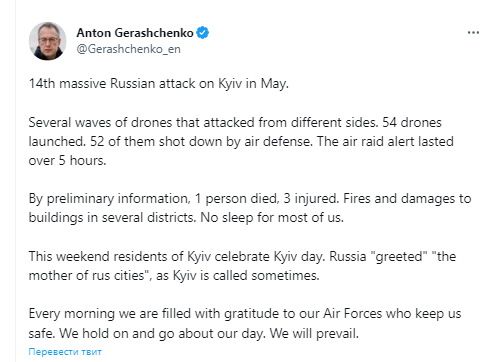Click the sentence "We will prevail."
This screenshot has width=488, height=362.
click(x=314, y=333)
